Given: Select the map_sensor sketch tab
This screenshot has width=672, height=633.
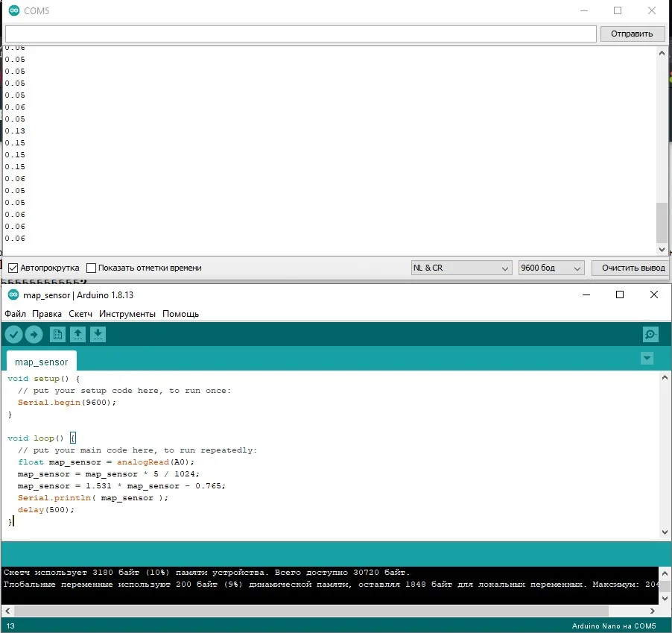Looking at the screenshot, I should click(41, 362).
